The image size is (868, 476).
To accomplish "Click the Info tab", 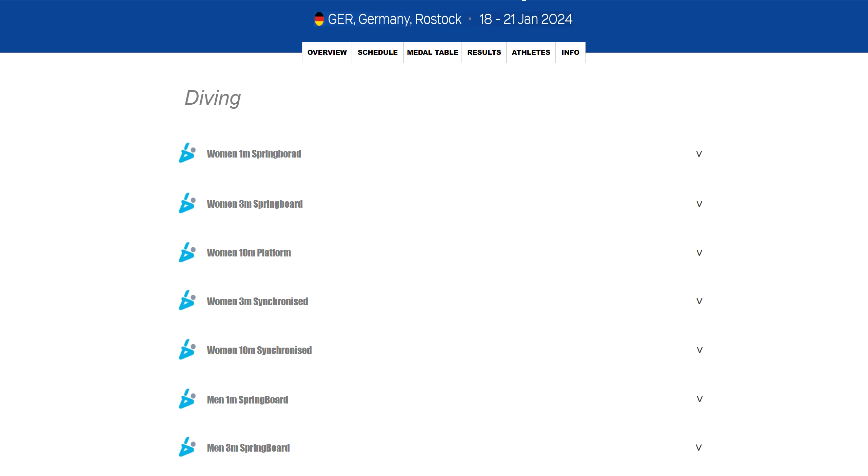I will pos(570,53).
